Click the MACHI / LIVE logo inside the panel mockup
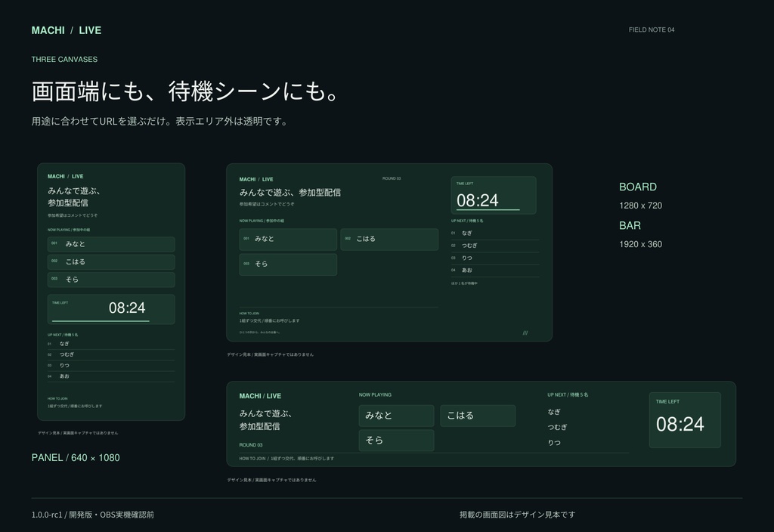The width and height of the screenshot is (774, 532). click(x=66, y=177)
